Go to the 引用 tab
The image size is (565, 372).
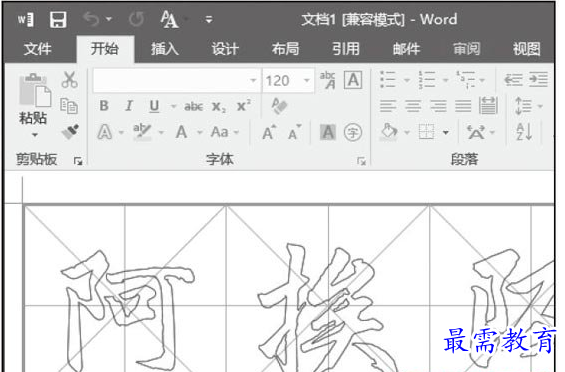coord(346,49)
